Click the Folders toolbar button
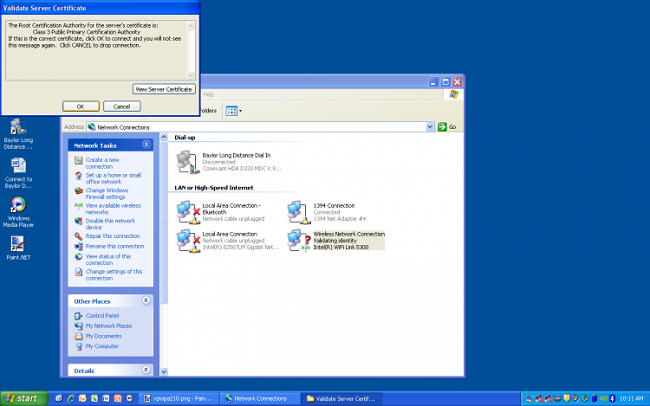 tap(209, 111)
